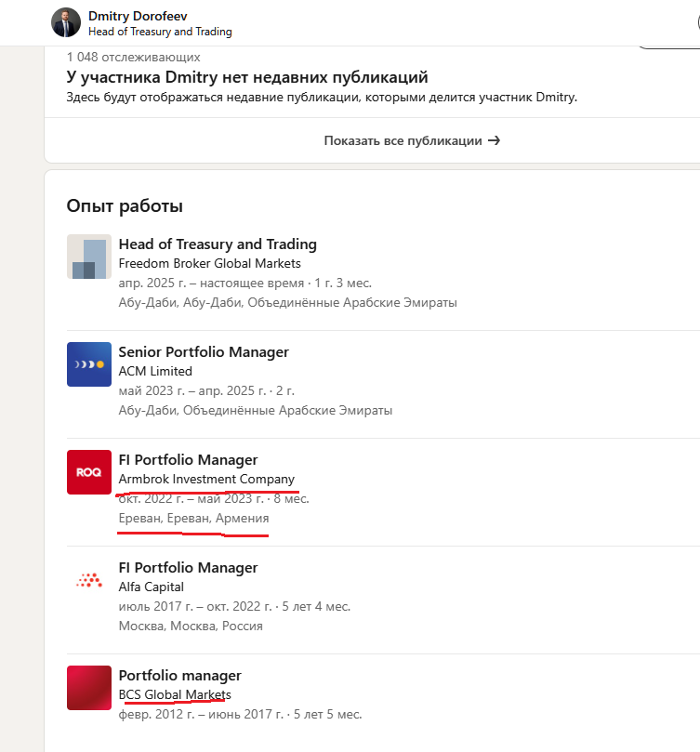Open the BCS Global Markets red logo
The width and height of the screenshot is (700, 752).
(x=89, y=688)
